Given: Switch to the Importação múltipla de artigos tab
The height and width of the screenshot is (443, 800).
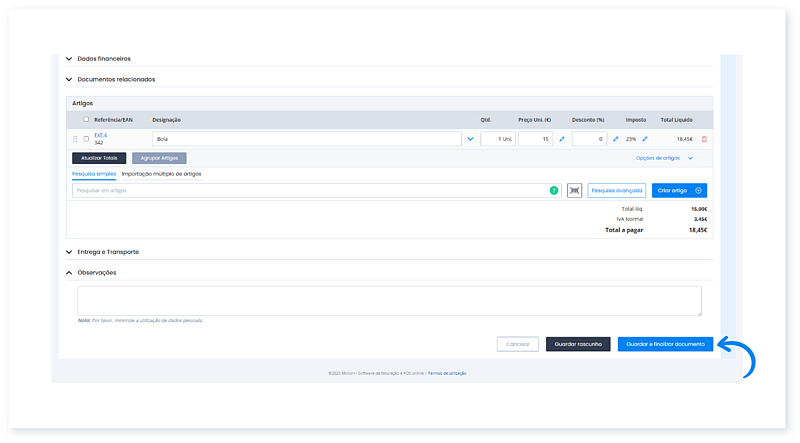Looking at the screenshot, I should coord(161,174).
